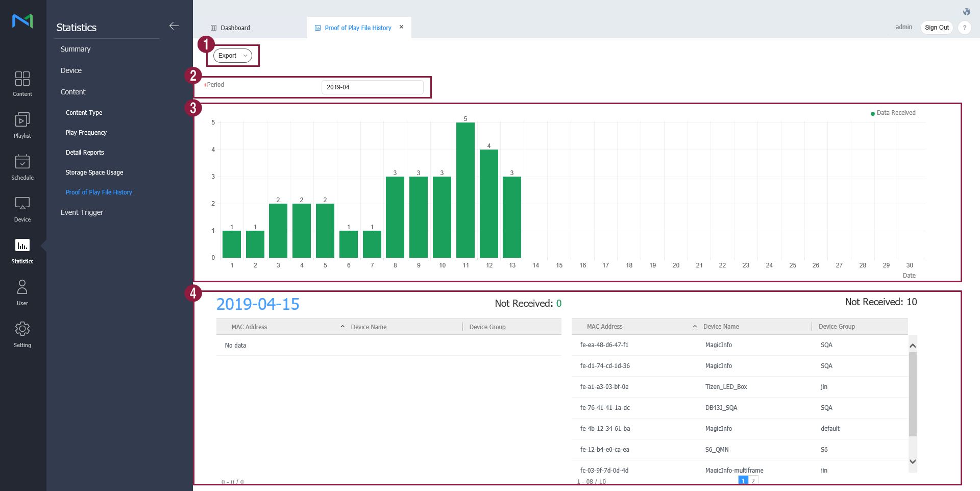Switch to the Dashboard tab

point(235,28)
